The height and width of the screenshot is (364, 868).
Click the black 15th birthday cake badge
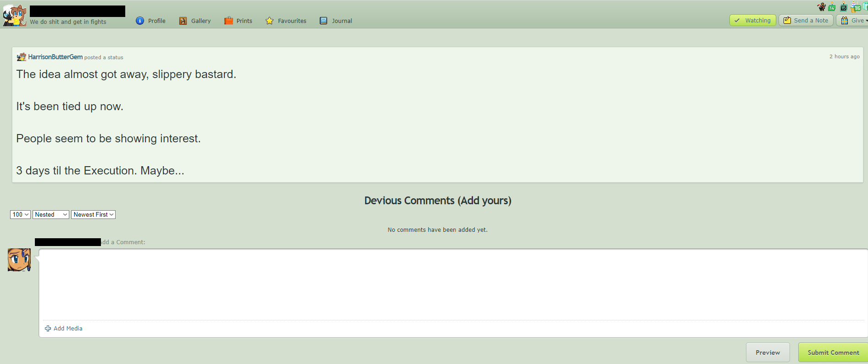pos(844,7)
